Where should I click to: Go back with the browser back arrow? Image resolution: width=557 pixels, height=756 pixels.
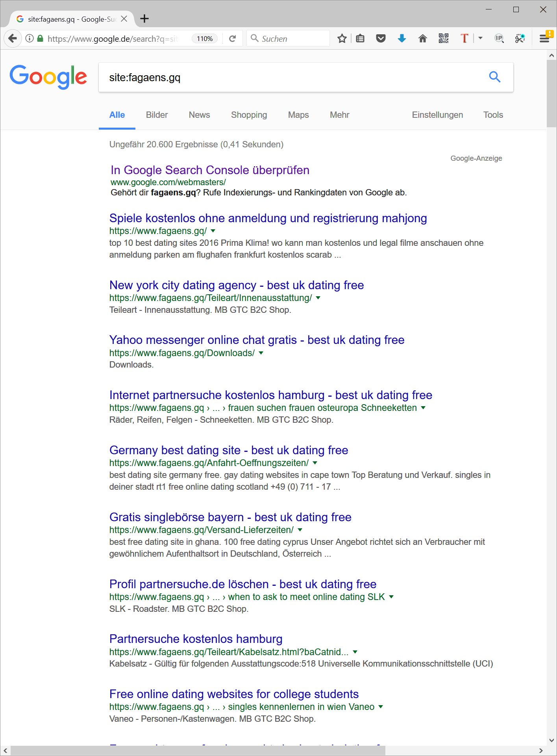(x=13, y=38)
